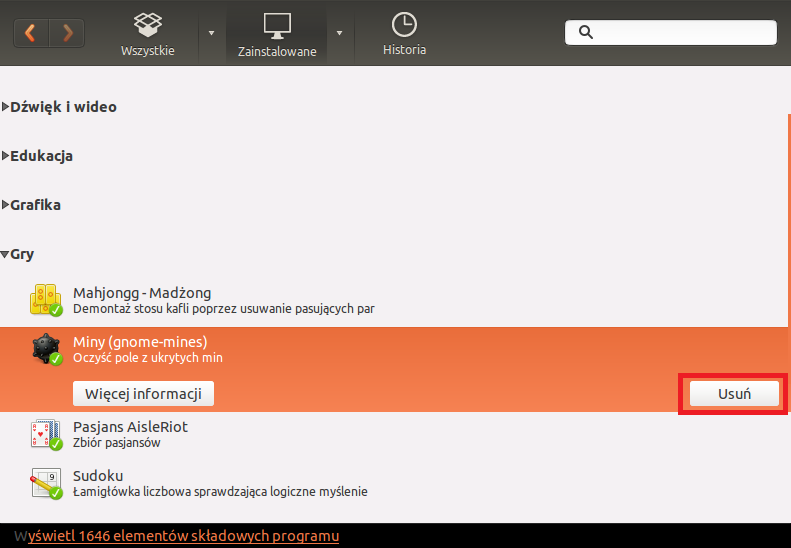Click the Miny mine icon
Viewport: 791px width, 548px height.
click(x=46, y=349)
